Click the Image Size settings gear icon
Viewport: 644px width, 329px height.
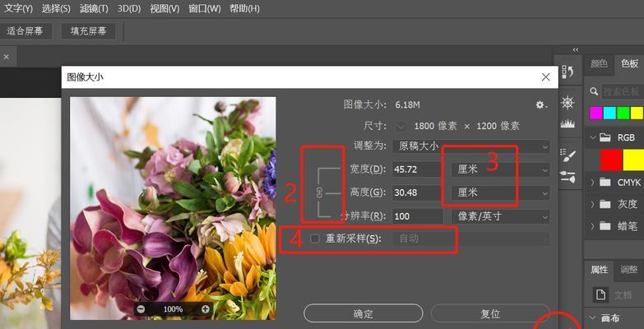(540, 105)
